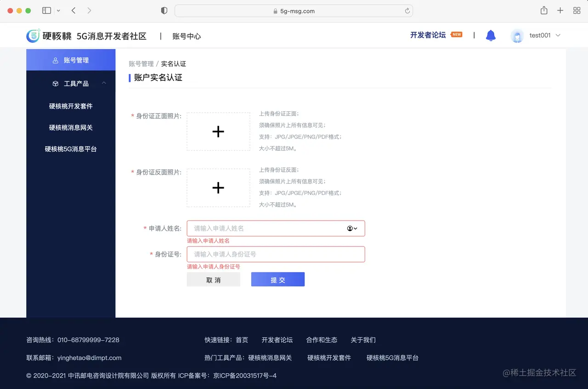Click the 申请人姓名 input field
The image size is (588, 389).
[x=276, y=229]
